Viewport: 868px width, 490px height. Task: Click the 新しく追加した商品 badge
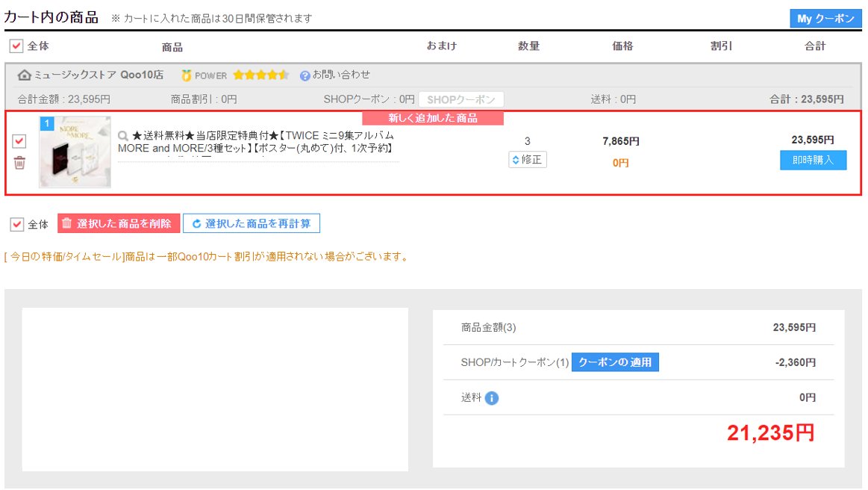coord(433,118)
